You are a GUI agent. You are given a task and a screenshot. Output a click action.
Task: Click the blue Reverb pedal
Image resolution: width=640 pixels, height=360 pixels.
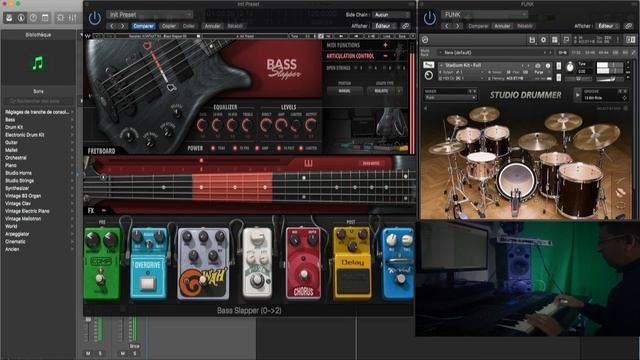point(398,264)
